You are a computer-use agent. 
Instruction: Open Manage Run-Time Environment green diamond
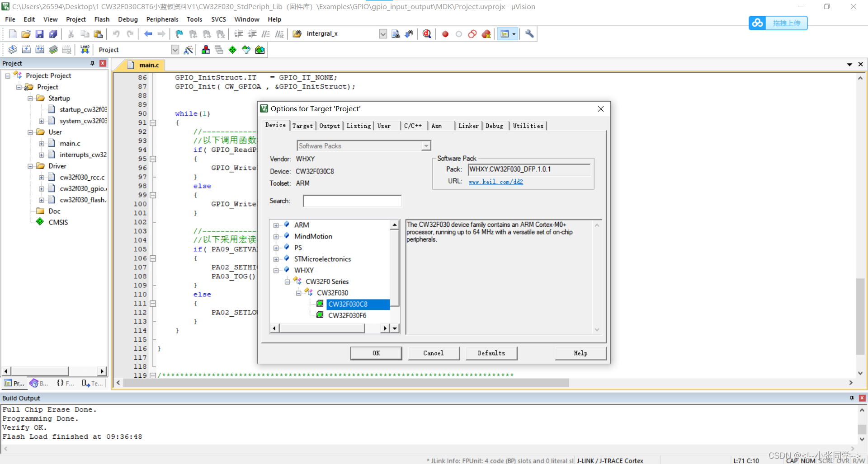tap(232, 50)
